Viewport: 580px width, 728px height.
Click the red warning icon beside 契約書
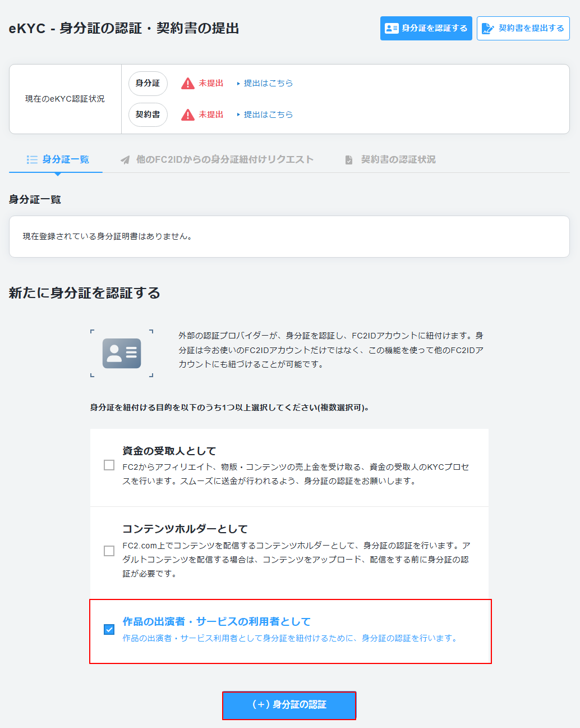tap(187, 115)
